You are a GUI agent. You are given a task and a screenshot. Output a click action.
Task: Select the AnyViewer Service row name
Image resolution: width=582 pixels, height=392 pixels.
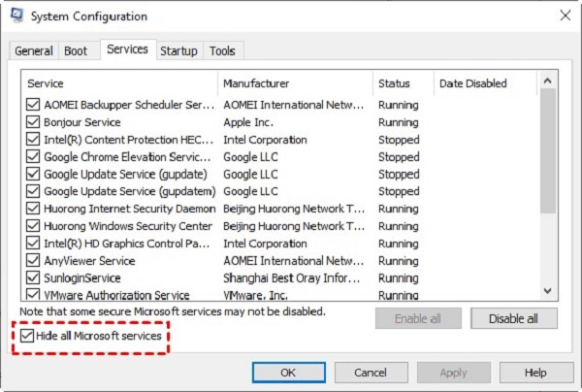[x=89, y=261]
